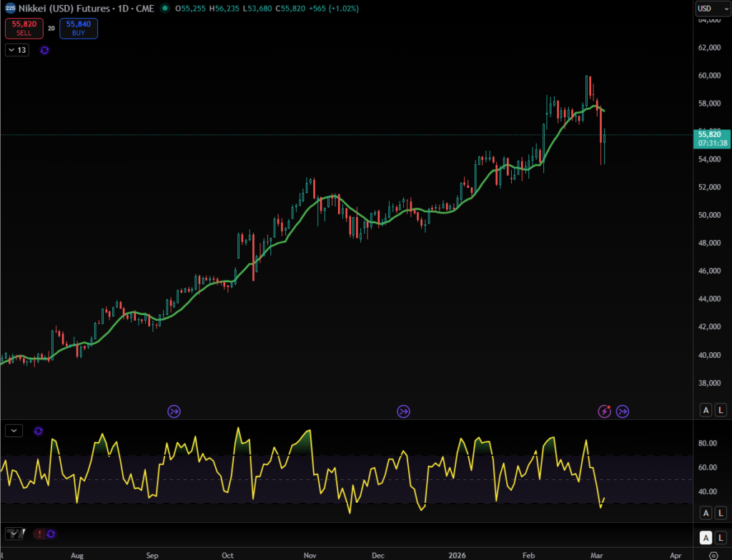Click the purple refresh icon beside indicator count

click(x=44, y=50)
